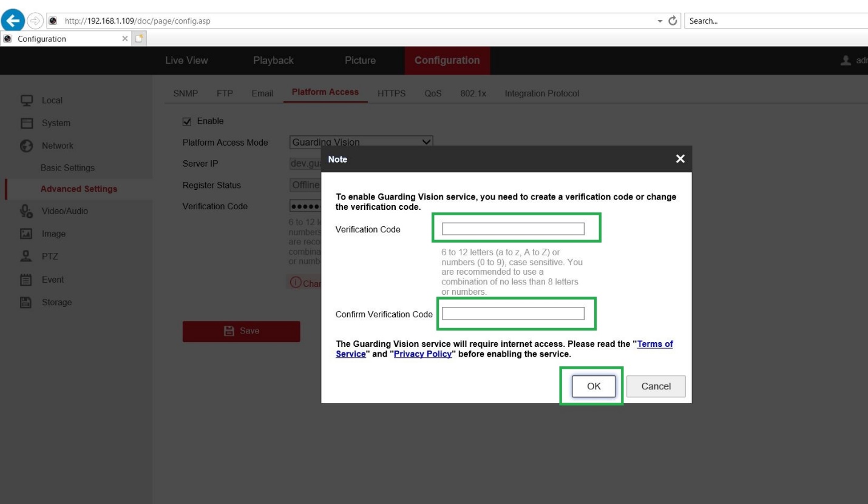Click the Local monitor icon in sidebar
The height and width of the screenshot is (504, 868).
pyautogui.click(x=26, y=100)
